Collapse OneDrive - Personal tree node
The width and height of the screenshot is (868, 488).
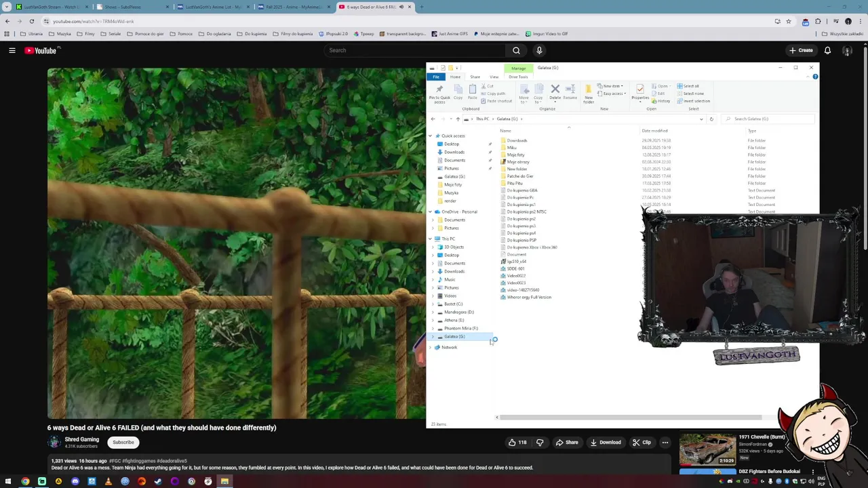[x=430, y=211]
